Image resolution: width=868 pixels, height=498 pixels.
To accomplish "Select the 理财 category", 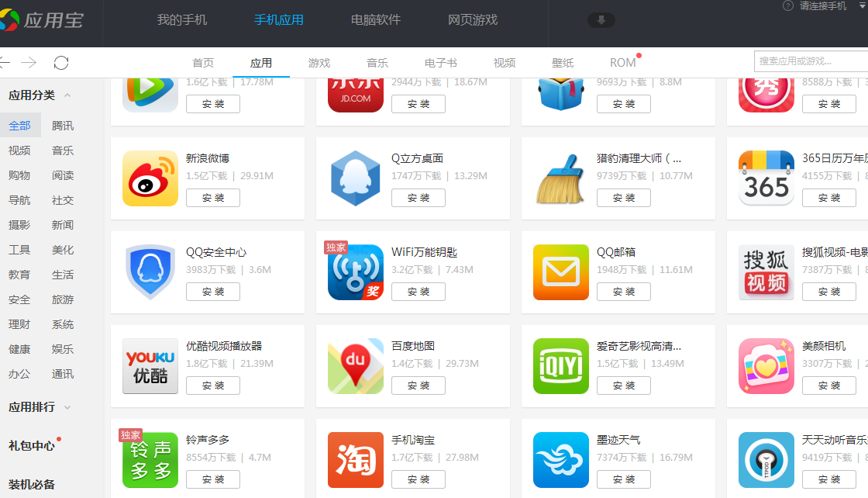I will coord(19,324).
